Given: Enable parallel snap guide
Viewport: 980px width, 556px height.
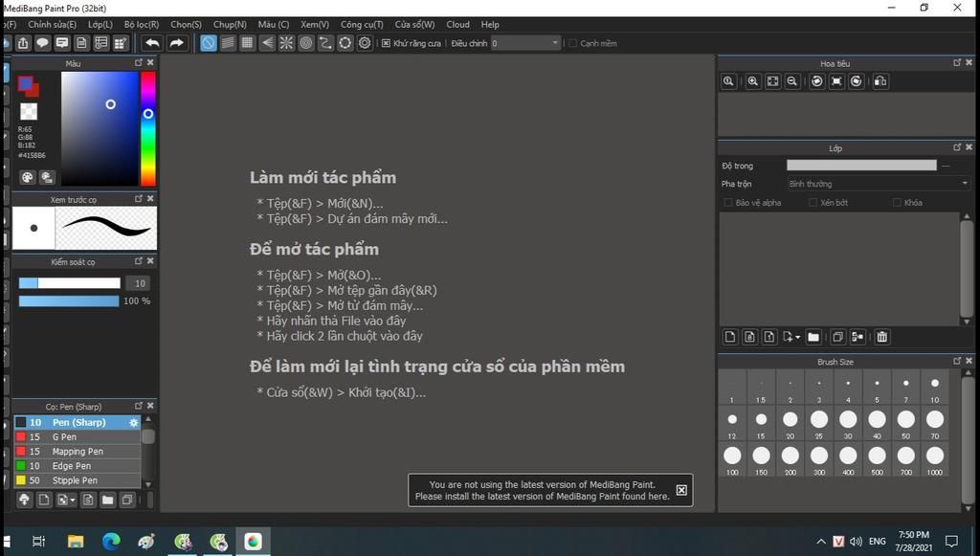Looking at the screenshot, I should pos(228,43).
